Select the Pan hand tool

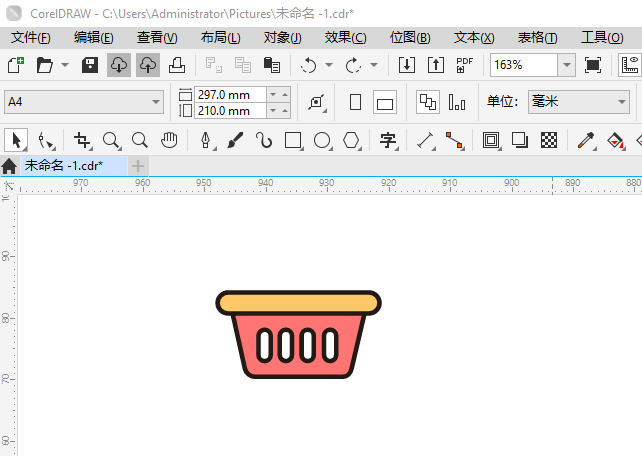[x=169, y=140]
